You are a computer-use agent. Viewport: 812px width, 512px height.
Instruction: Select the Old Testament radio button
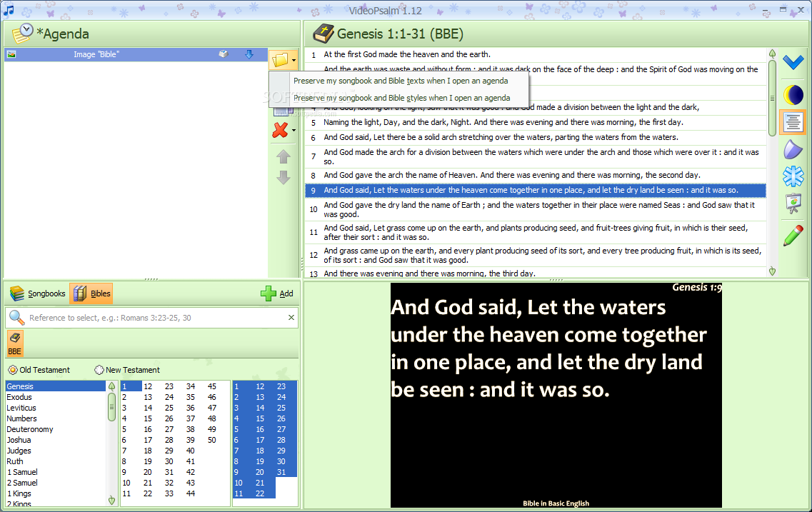(39, 370)
